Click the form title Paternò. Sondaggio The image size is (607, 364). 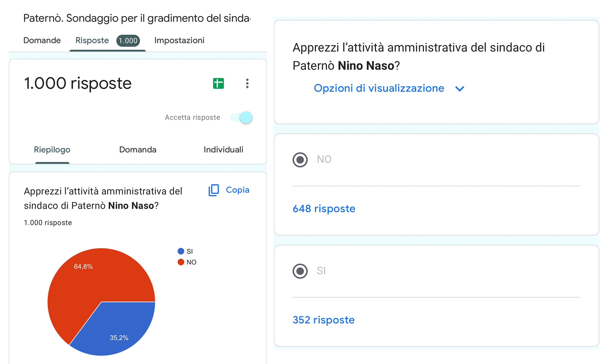click(137, 18)
